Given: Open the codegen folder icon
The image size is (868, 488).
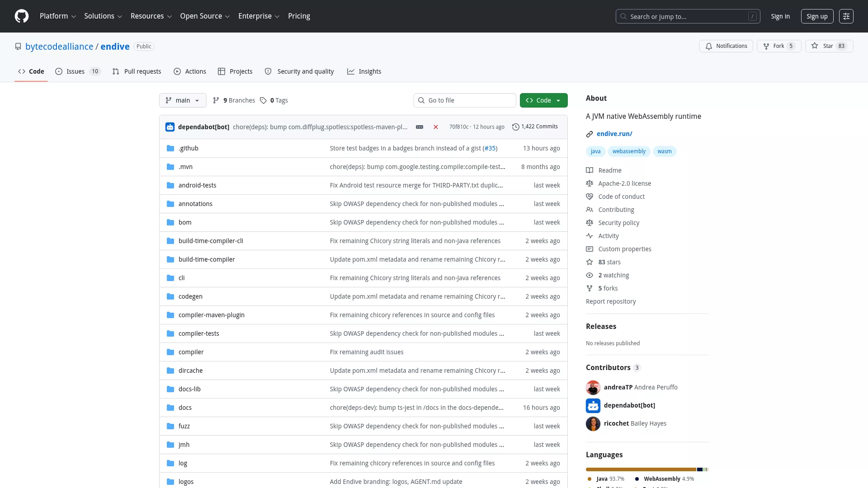Looking at the screenshot, I should (x=170, y=296).
